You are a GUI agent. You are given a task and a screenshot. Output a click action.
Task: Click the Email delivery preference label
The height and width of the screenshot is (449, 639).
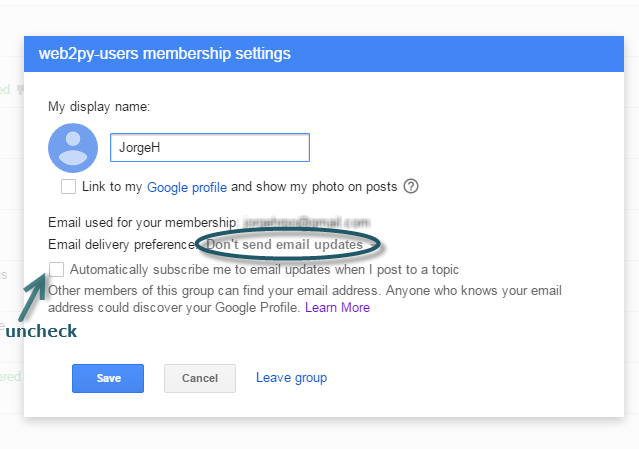click(121, 245)
